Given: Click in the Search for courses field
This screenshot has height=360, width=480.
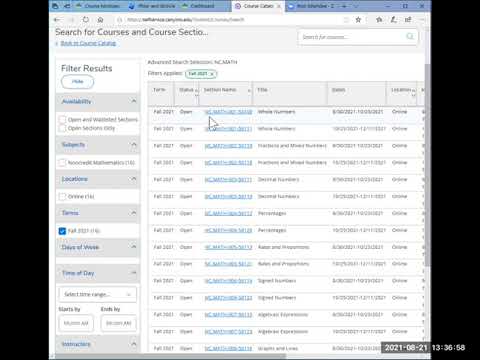Looking at the screenshot, I should pos(352,37).
